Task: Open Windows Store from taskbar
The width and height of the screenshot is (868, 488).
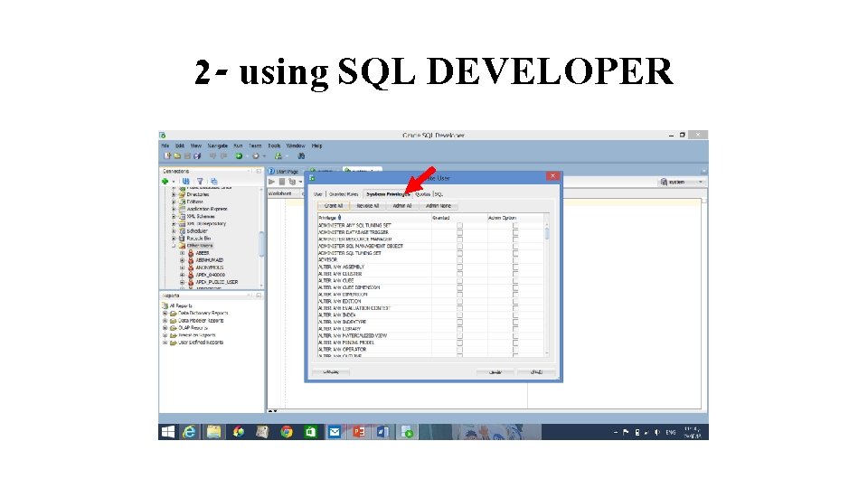Action: [310, 432]
